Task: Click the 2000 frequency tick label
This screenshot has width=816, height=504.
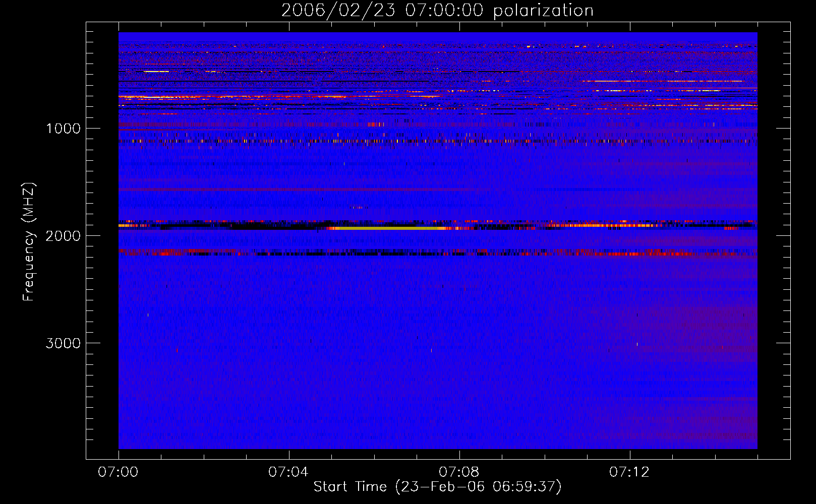Action: (63, 236)
